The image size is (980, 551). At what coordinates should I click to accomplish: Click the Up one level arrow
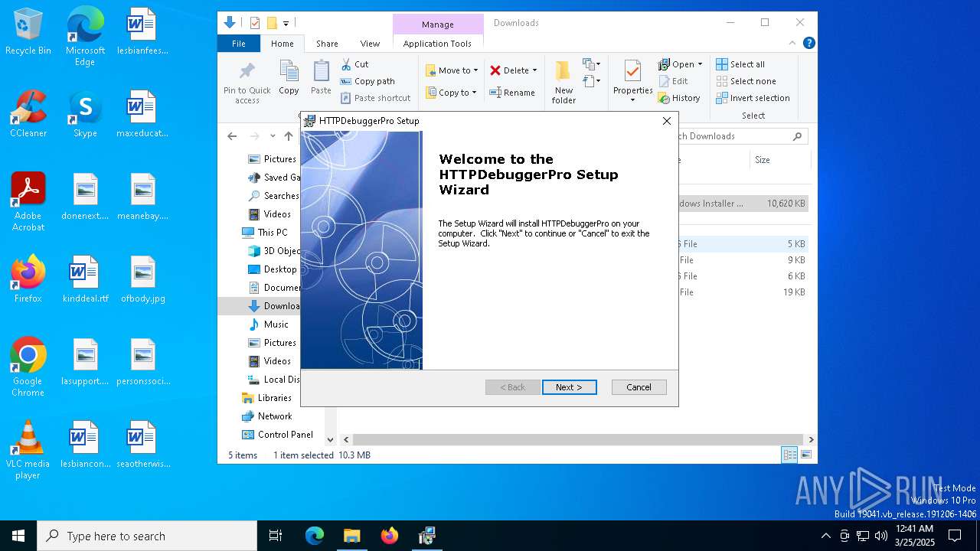(289, 136)
